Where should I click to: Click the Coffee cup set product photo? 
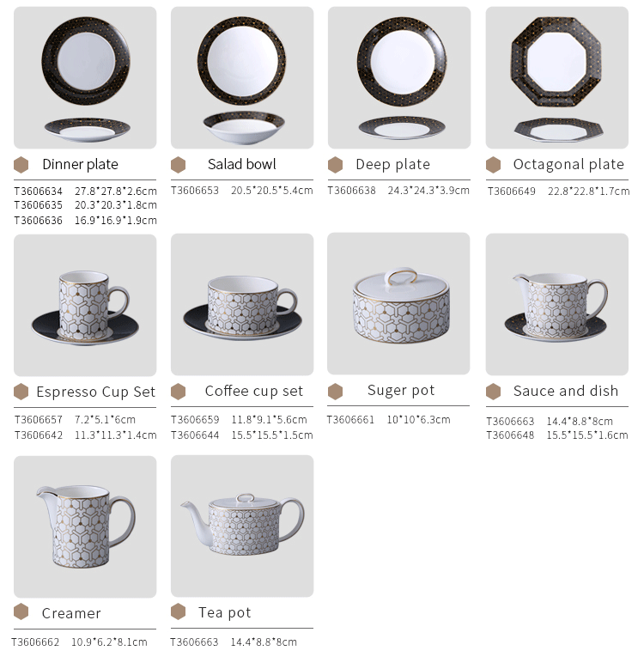click(x=242, y=305)
